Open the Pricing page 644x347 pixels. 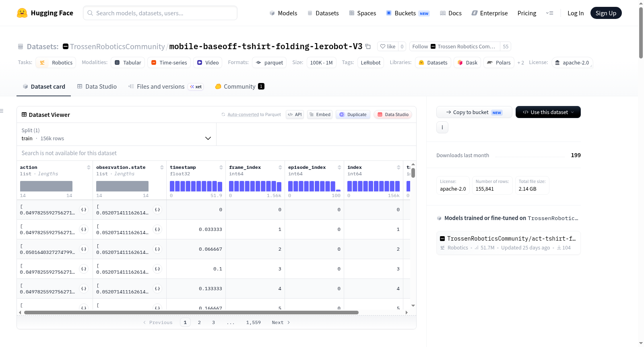527,13
